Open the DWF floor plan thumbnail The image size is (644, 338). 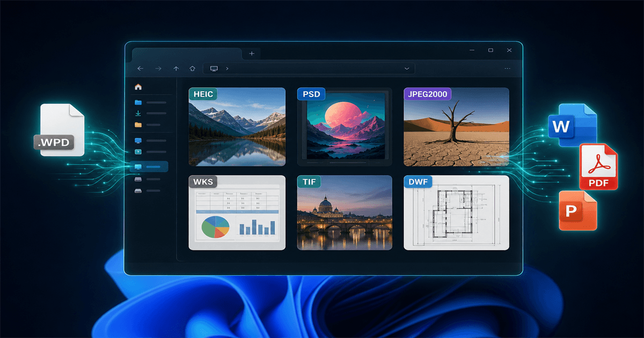pyautogui.click(x=456, y=212)
